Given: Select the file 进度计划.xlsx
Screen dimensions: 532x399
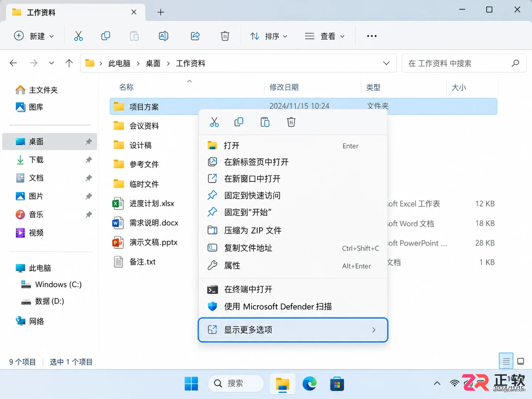Looking at the screenshot, I should 151,204.
